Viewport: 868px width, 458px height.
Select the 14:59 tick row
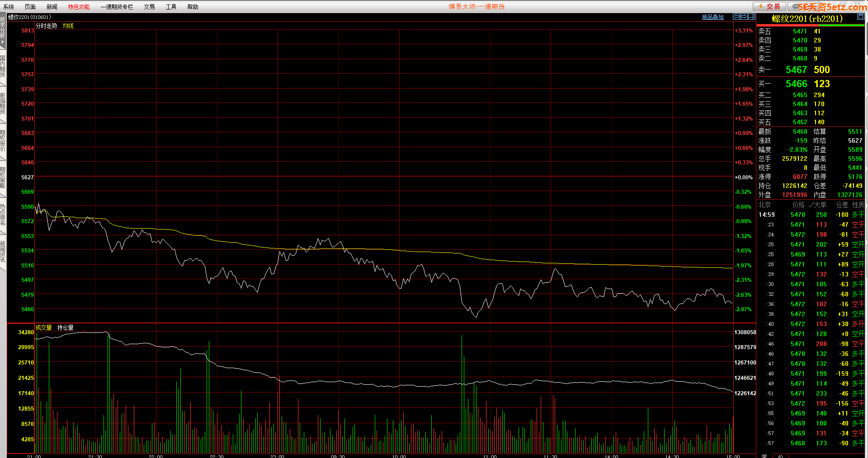811,215
